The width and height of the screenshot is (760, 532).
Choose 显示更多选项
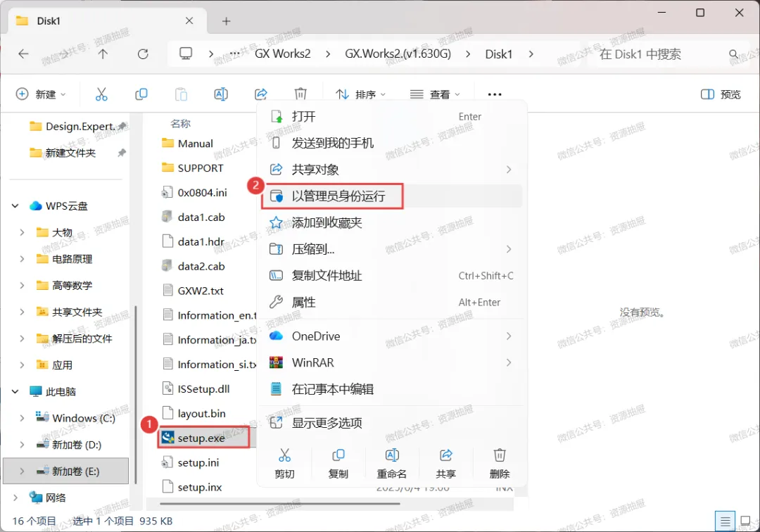(x=392, y=422)
